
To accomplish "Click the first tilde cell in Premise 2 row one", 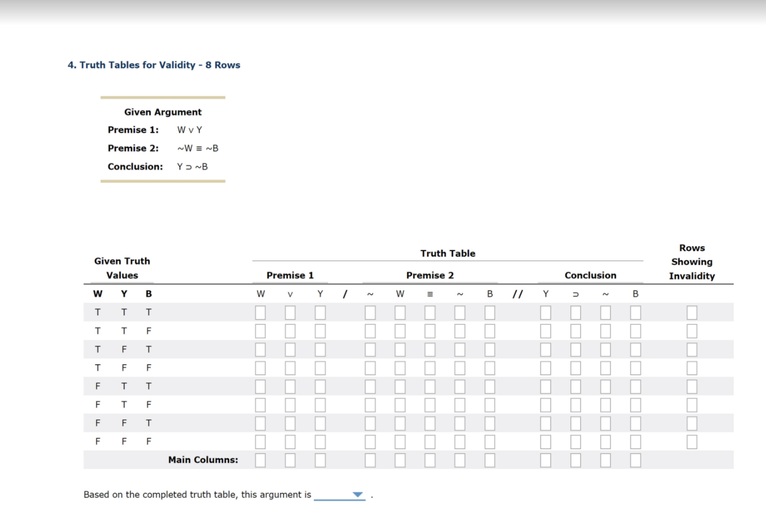I will pyautogui.click(x=370, y=312).
